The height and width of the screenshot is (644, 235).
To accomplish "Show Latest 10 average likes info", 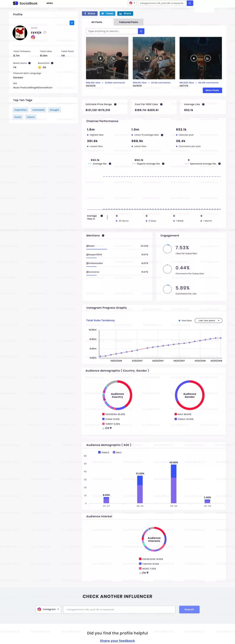I will [162, 135].
